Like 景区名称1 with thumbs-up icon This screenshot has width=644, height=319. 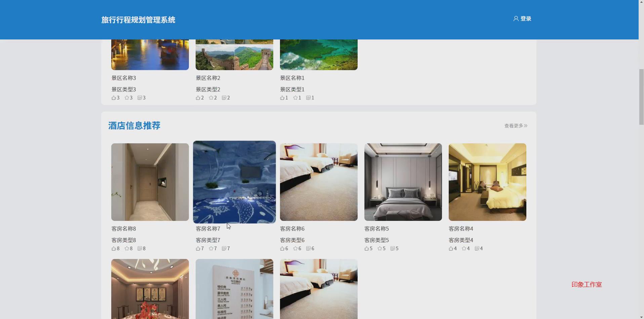tap(282, 98)
